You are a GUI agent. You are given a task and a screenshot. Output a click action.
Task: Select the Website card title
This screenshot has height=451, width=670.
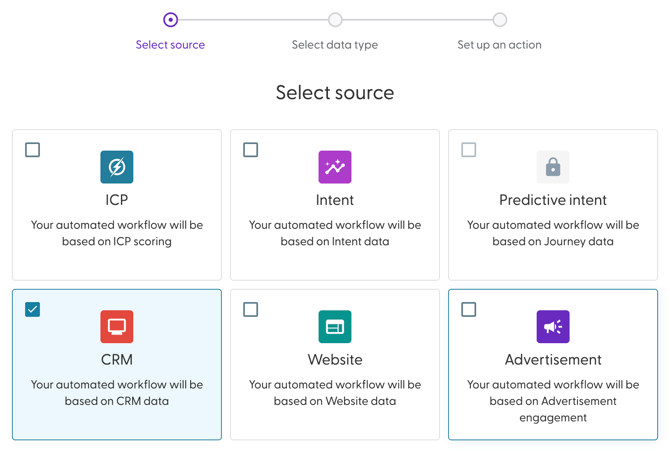click(335, 359)
